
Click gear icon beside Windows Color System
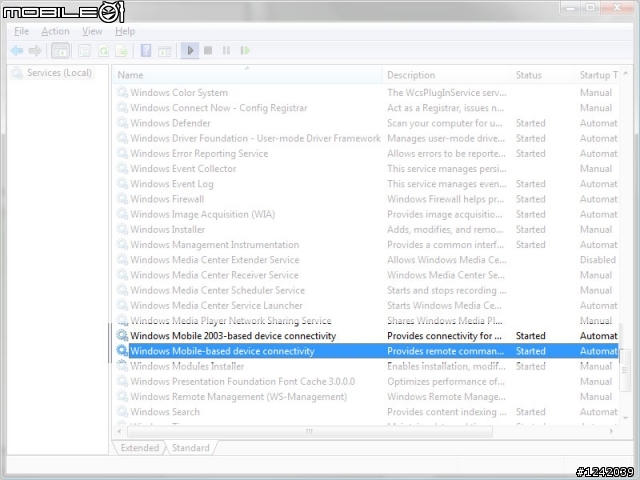tap(122, 92)
